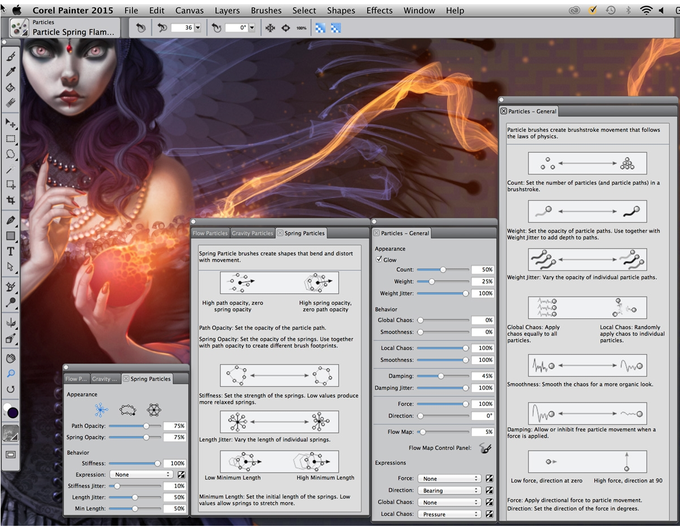The image size is (680, 531).
Task: Select the Crop tool
Action: click(11, 200)
